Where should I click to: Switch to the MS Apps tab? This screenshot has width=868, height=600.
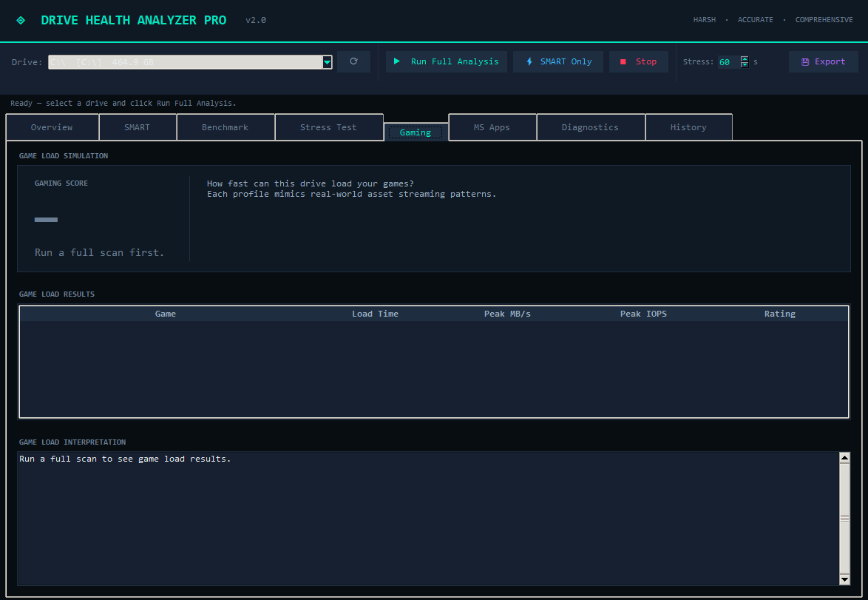[492, 127]
